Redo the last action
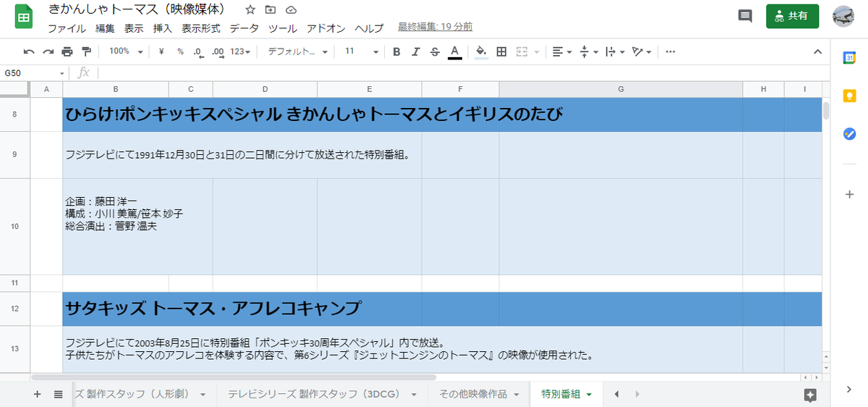 click(48, 51)
